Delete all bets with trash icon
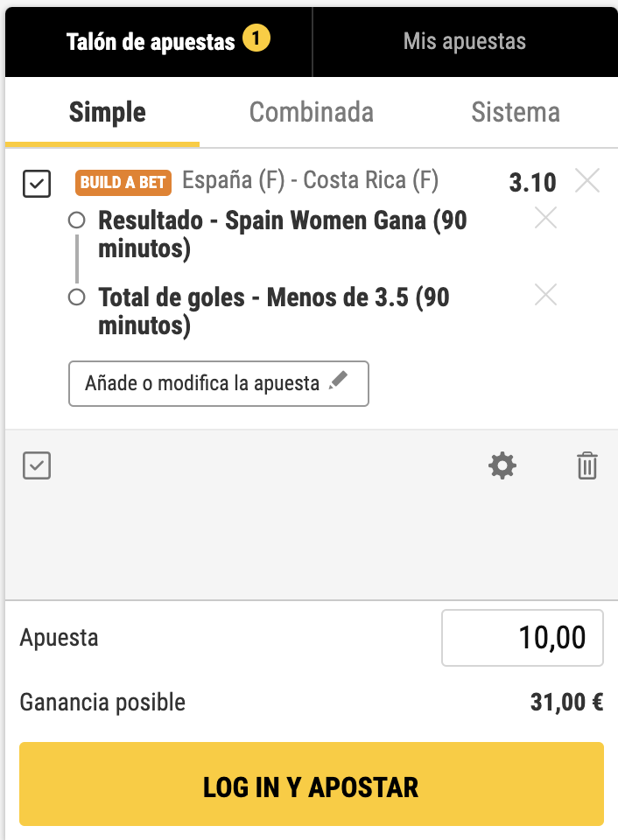 (586, 465)
